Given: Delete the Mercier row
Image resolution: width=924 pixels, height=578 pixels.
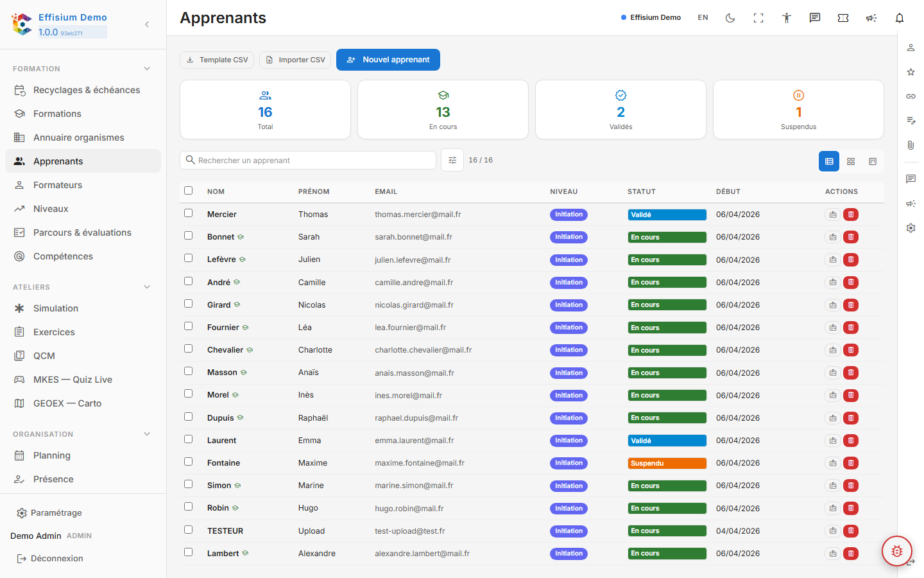Looking at the screenshot, I should click(851, 215).
